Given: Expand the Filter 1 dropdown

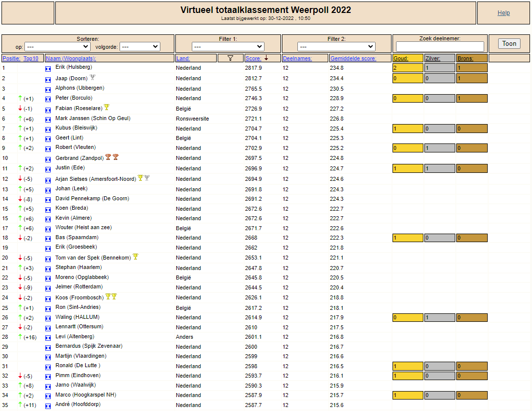Looking at the screenshot, I should [228, 46].
